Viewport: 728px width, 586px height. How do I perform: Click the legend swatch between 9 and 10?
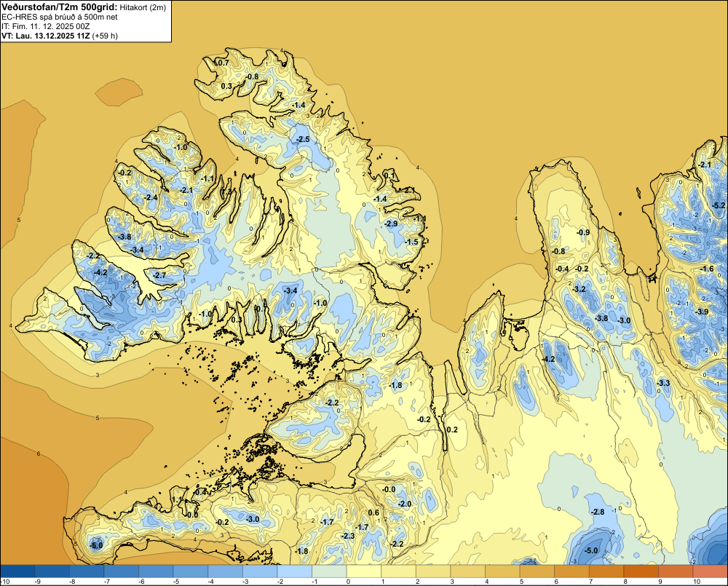676,571
